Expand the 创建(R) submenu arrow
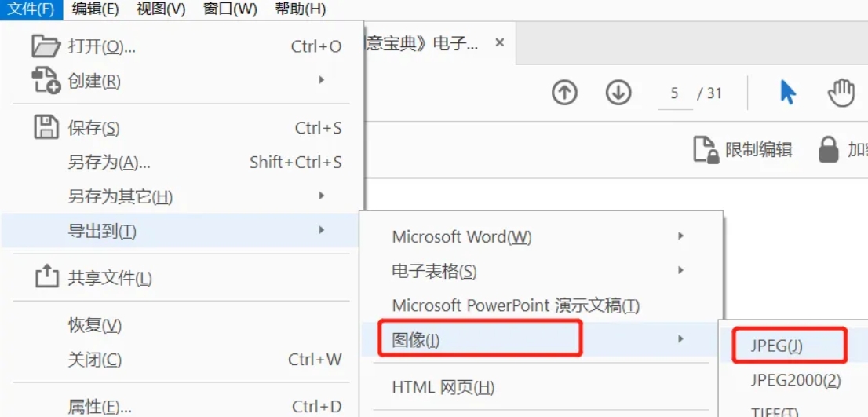 [x=322, y=80]
